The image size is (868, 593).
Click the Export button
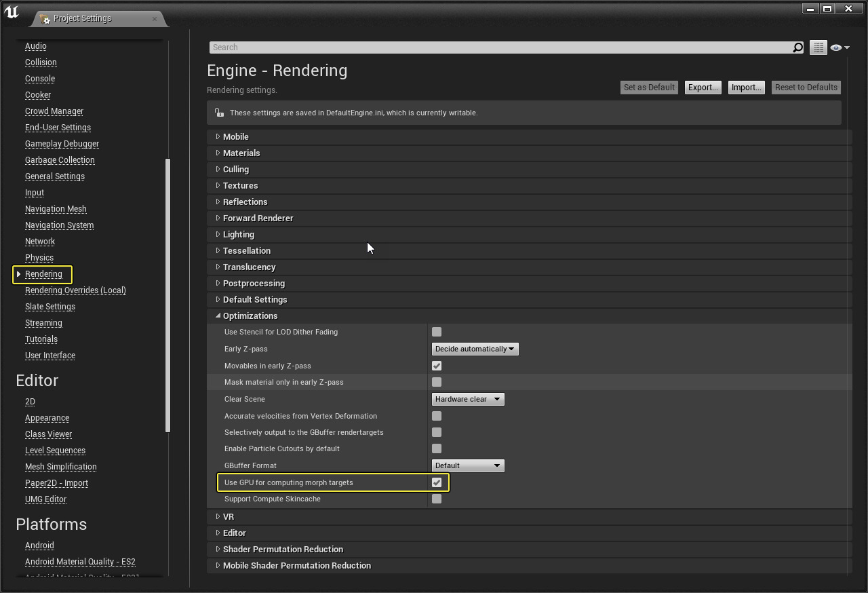pyautogui.click(x=703, y=87)
